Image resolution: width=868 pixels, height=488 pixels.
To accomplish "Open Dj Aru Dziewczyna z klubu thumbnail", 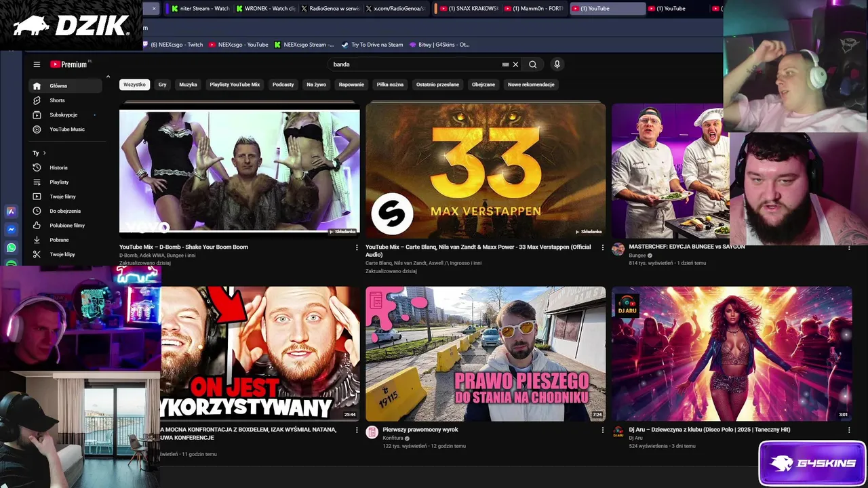I will (732, 354).
